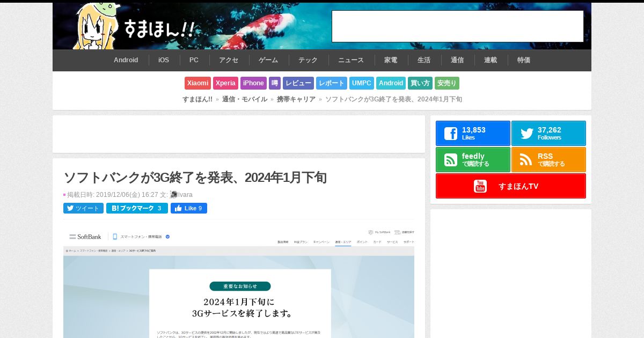Open the 通信 menu item
Viewport: 644px width, 338px height.
click(x=457, y=60)
